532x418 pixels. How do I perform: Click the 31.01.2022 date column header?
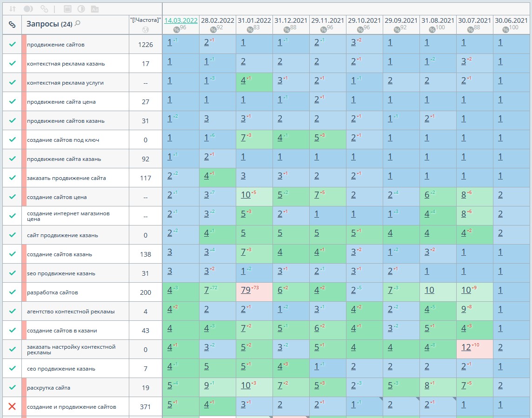click(x=254, y=20)
